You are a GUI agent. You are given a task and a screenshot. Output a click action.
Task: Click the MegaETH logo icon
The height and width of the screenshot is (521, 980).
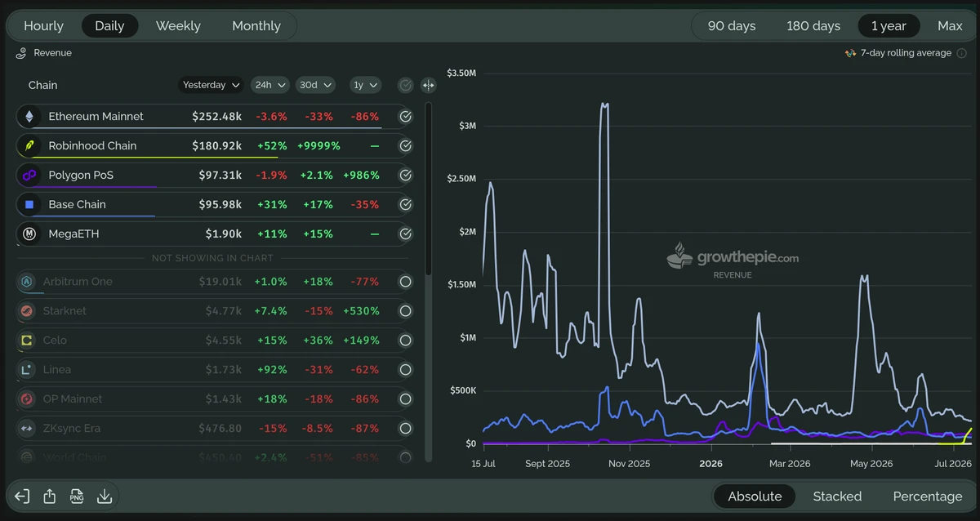pos(29,234)
